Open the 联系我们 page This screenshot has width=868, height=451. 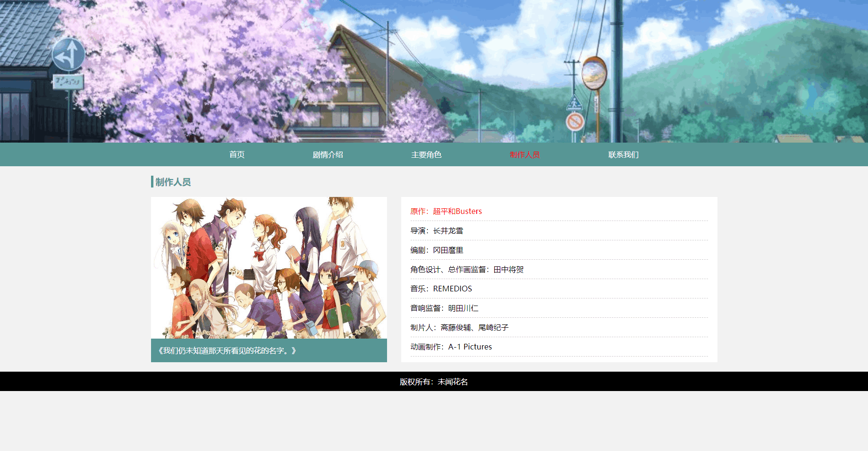click(x=624, y=154)
